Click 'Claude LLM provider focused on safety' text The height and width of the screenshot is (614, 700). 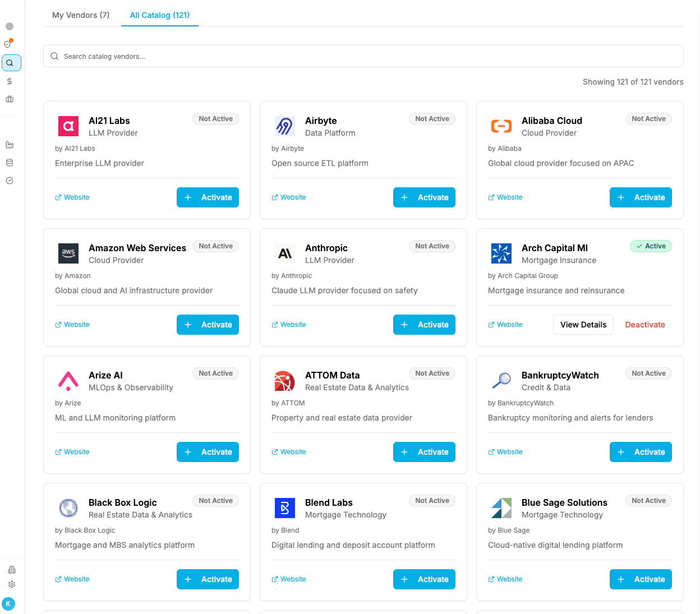[344, 290]
